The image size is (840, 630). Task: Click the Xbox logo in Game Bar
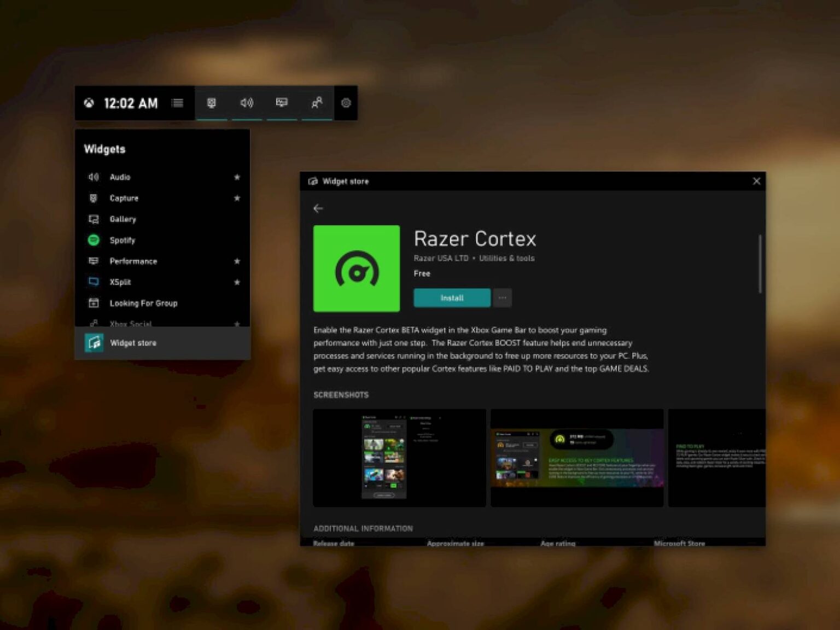pos(89,103)
